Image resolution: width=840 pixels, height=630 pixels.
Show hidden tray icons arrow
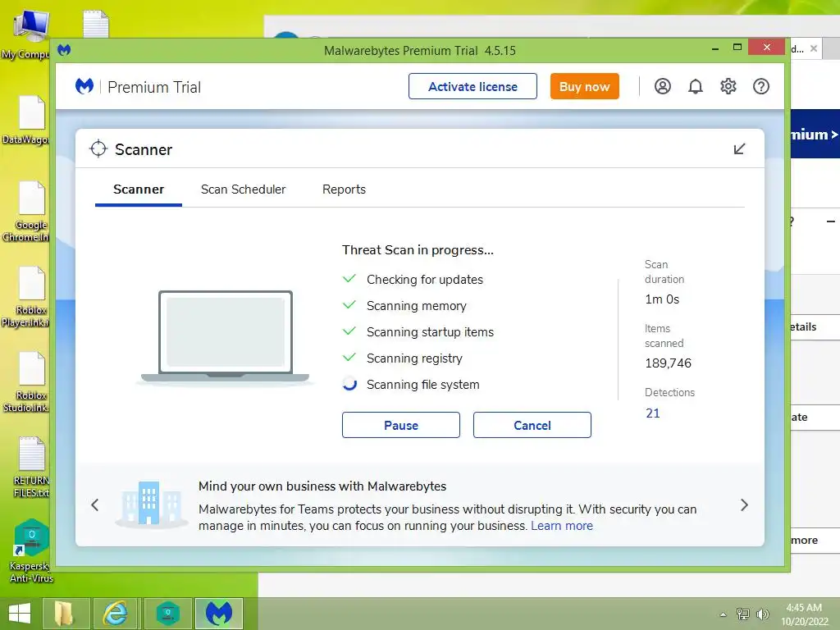coord(724,614)
